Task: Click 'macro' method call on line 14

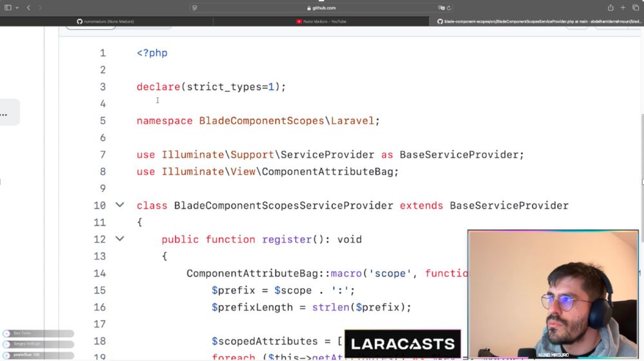Action: (x=346, y=273)
